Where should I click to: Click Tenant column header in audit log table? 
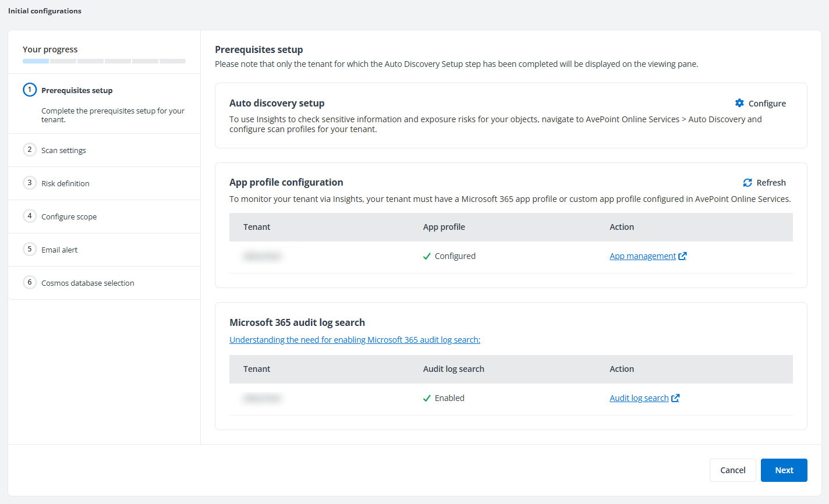coord(257,369)
